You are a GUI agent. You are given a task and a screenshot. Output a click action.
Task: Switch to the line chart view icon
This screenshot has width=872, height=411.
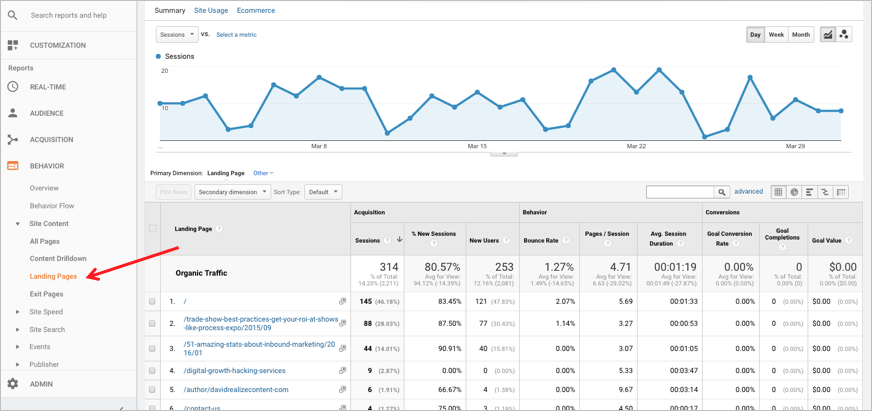(828, 35)
